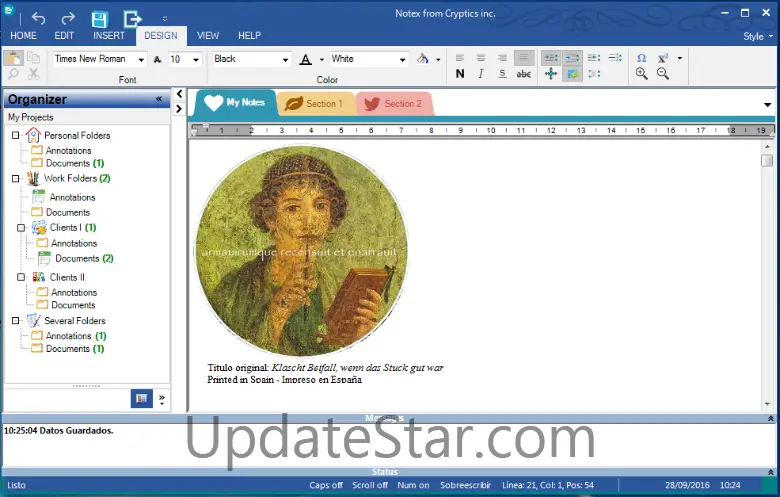The image size is (780, 497).
Task: Toggle italic formatting
Action: (481, 74)
